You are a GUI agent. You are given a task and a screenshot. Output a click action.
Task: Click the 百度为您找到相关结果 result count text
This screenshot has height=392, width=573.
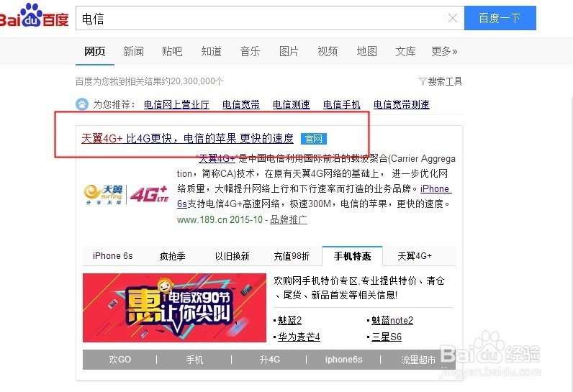(149, 81)
